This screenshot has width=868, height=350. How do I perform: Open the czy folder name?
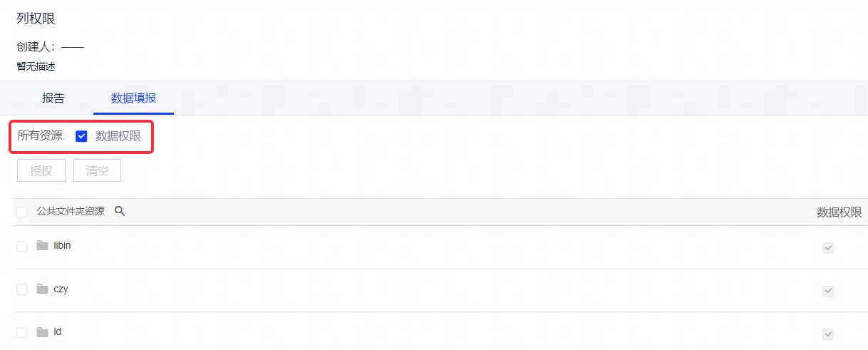(61, 289)
